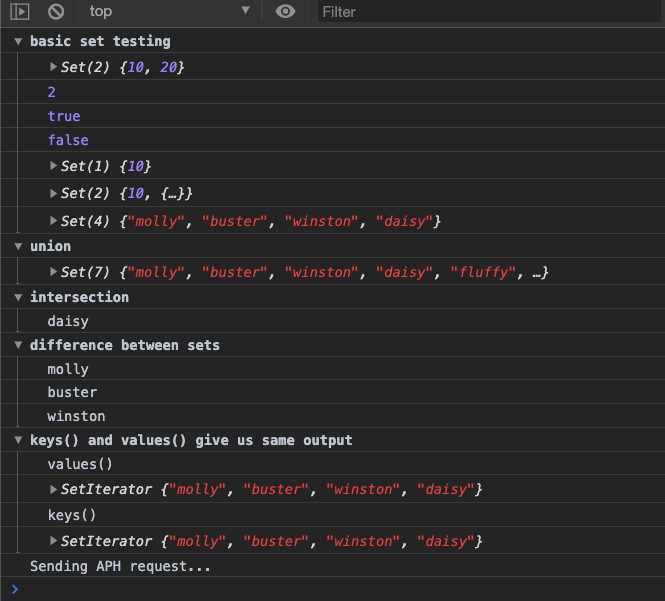Expand the Set(1) {10} object
This screenshot has height=601, width=665.
pos(53,166)
